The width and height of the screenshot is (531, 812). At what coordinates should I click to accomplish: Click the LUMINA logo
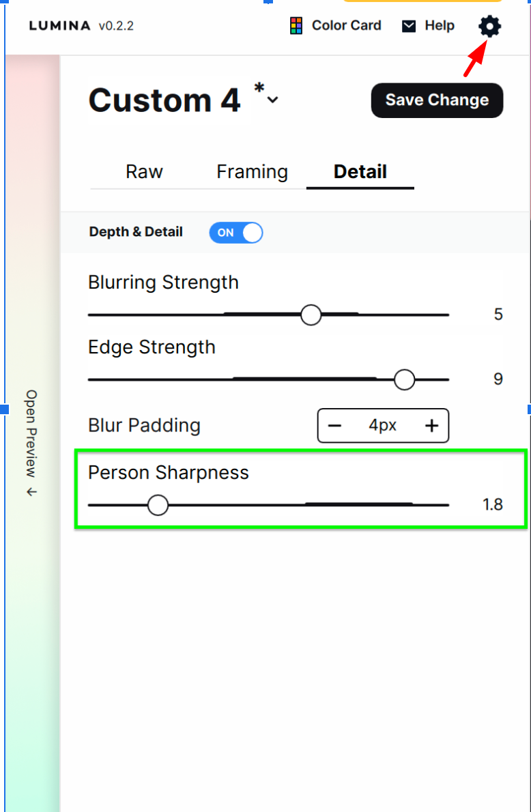[60, 25]
